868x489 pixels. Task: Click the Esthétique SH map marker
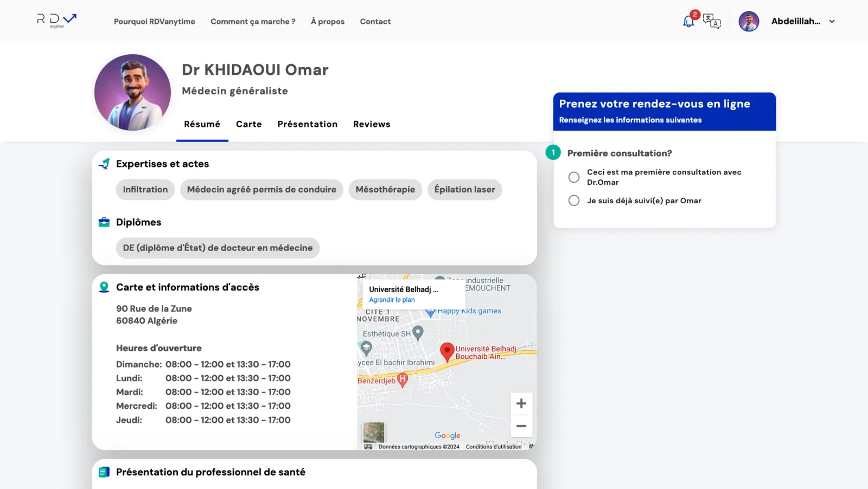pos(418,332)
